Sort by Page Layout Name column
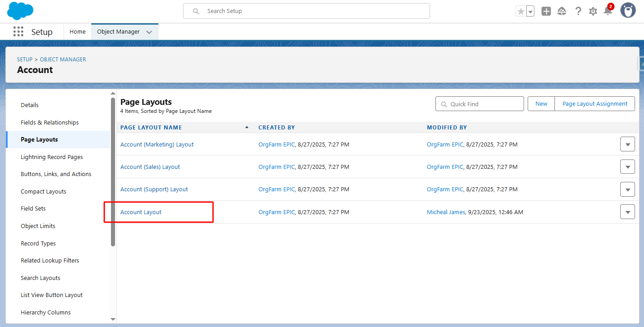The height and width of the screenshot is (327, 644). point(151,128)
